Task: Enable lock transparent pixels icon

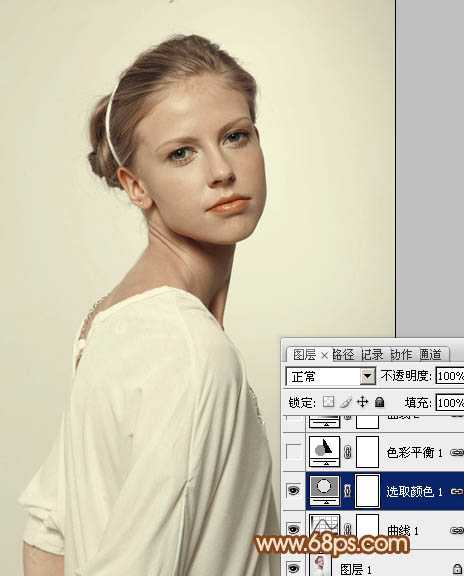Action: [328, 402]
